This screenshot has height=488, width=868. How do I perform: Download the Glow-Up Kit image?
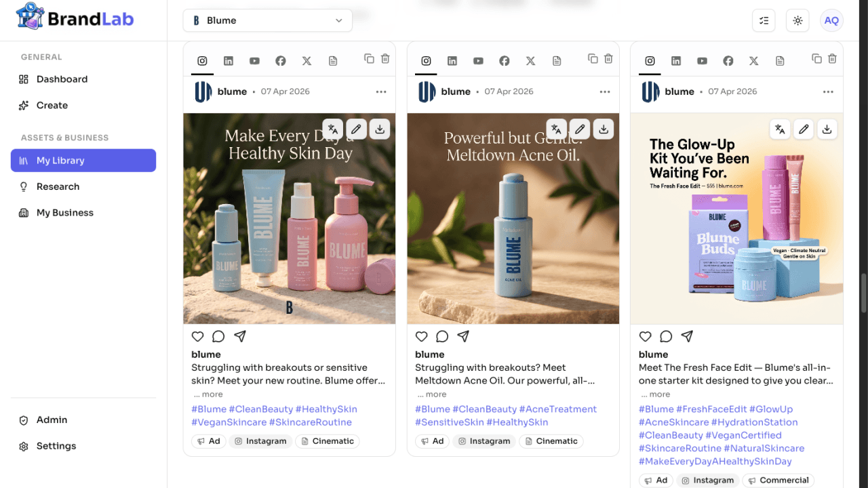(827, 129)
